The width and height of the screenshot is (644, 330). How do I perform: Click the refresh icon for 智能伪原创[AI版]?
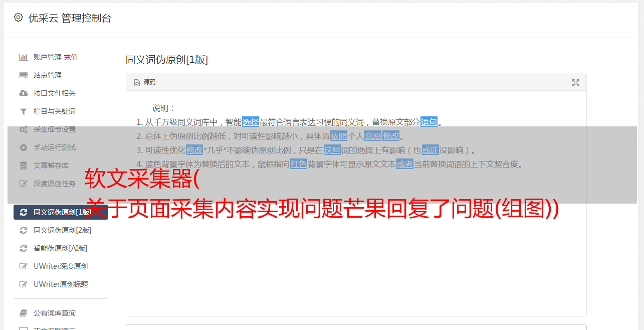click(x=23, y=248)
